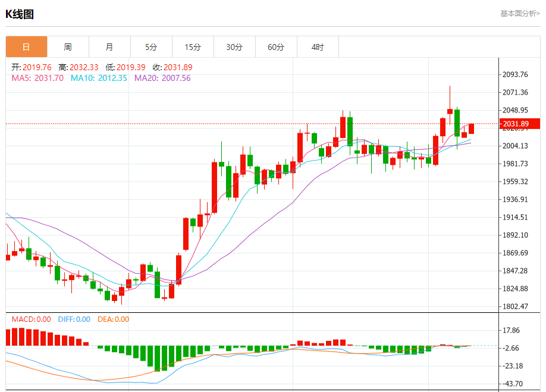
Task: Click the 高: 2032.33 high price
Action: [x=79, y=67]
